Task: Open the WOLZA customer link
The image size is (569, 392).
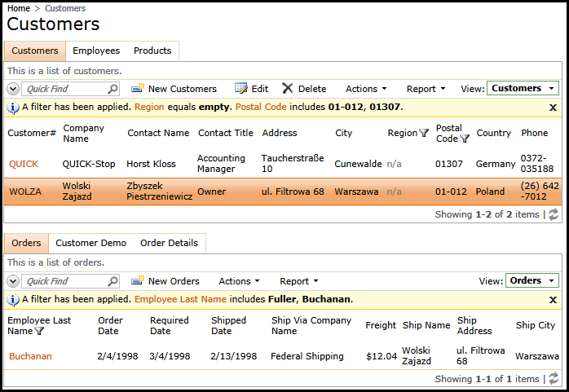Action: (x=25, y=192)
